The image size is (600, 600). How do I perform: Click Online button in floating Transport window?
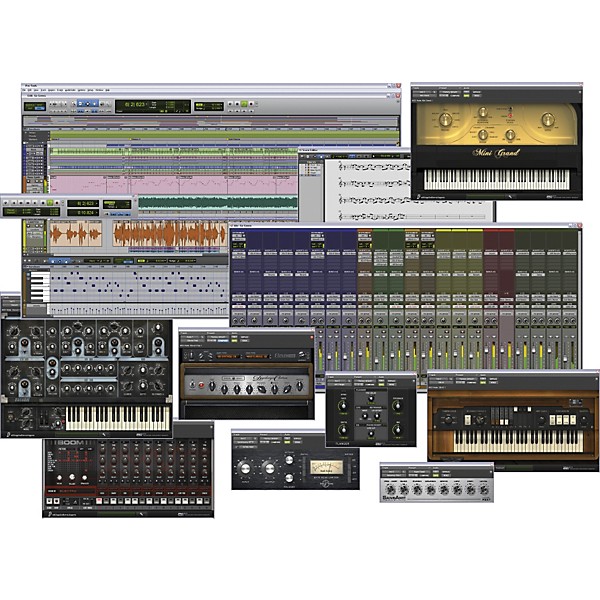point(5,203)
